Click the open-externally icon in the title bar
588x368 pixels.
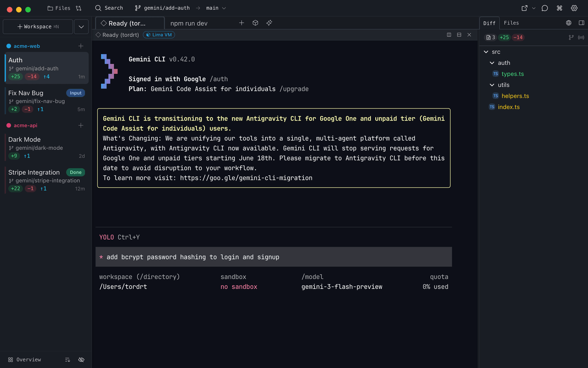click(x=525, y=8)
